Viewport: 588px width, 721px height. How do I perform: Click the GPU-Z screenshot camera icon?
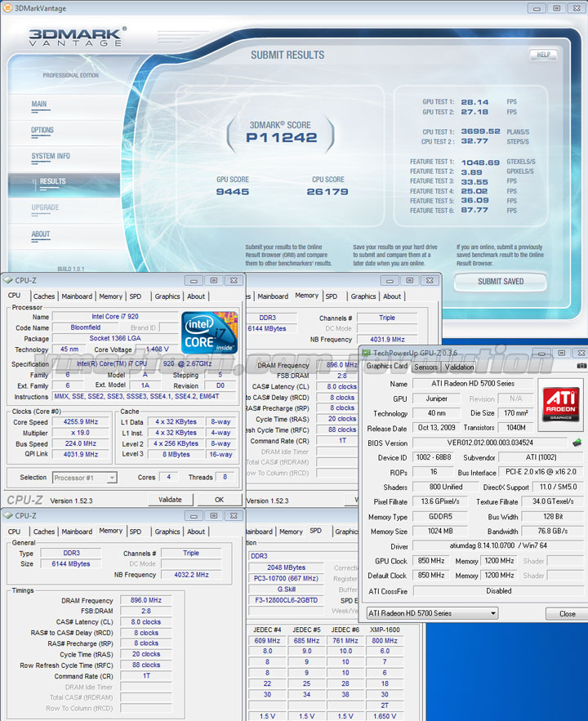pos(581,366)
